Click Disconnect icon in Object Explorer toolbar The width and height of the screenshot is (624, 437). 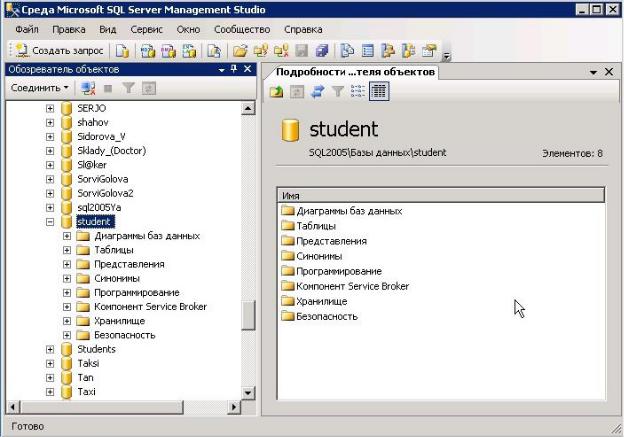[88, 88]
